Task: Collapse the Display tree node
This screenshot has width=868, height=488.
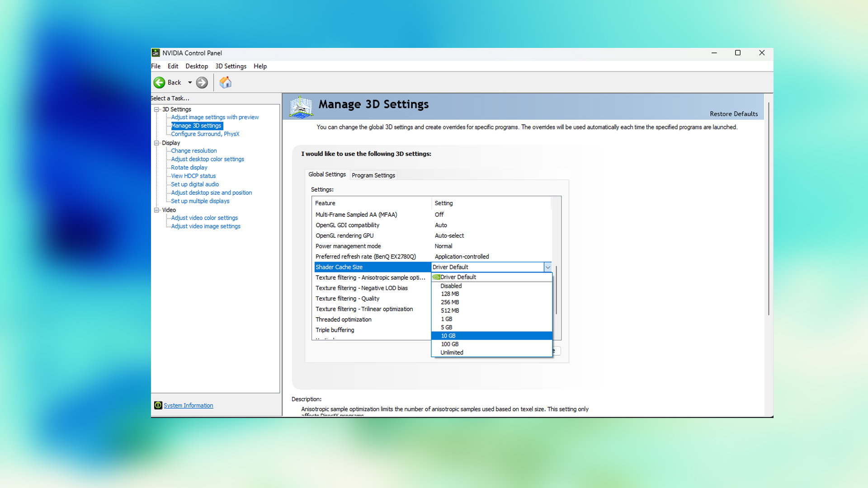Action: 157,143
